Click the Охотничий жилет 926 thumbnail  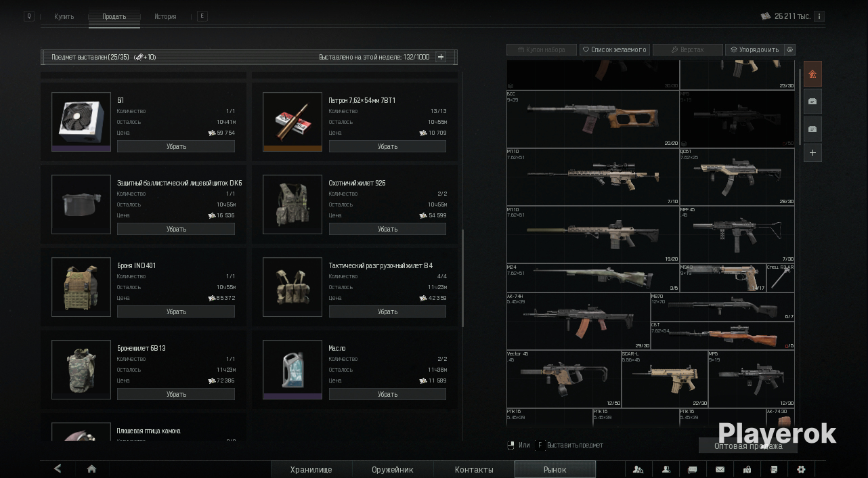tap(292, 204)
